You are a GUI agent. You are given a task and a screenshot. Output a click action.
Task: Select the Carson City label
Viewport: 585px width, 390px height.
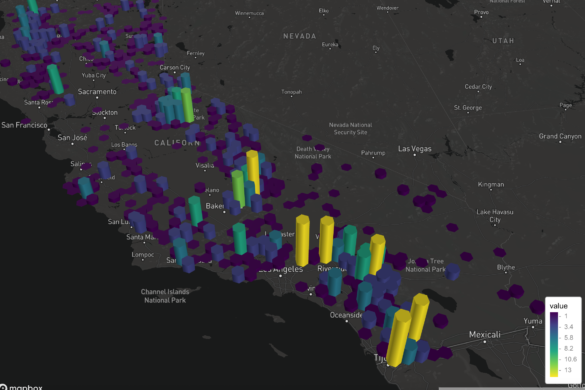coord(175,68)
